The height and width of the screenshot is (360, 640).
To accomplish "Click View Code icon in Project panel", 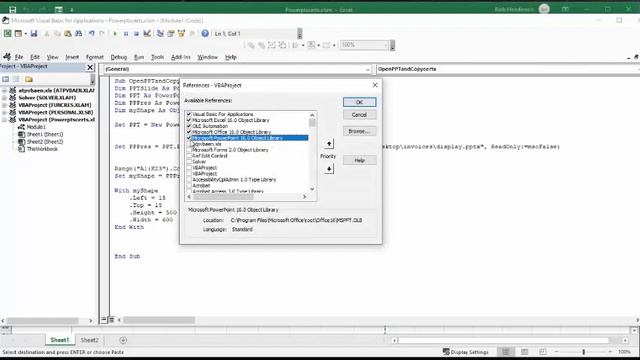I will point(6,79).
